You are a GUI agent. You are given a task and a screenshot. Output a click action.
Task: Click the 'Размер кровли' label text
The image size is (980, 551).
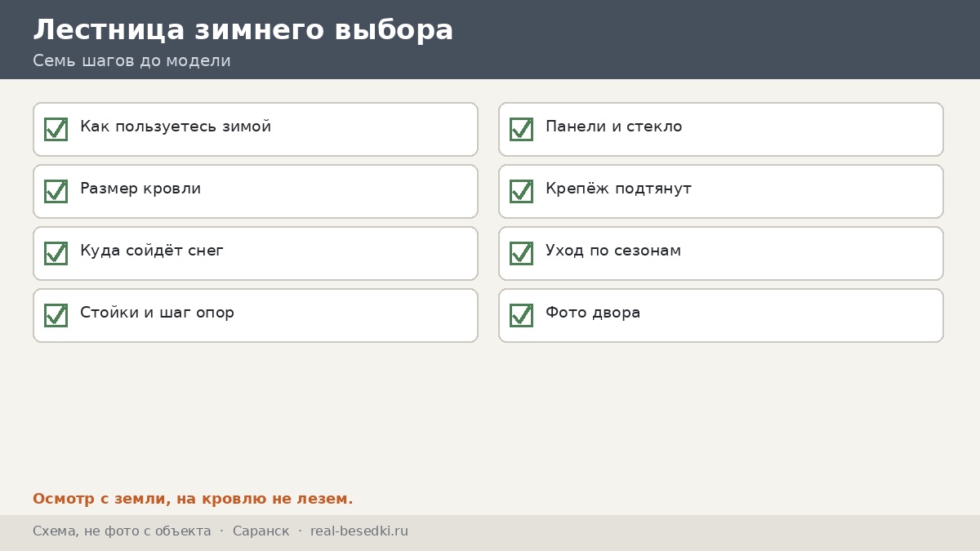point(140,189)
